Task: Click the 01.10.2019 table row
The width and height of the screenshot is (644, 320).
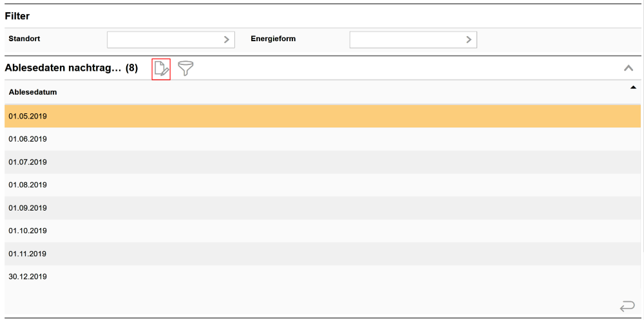Action: click(x=28, y=231)
